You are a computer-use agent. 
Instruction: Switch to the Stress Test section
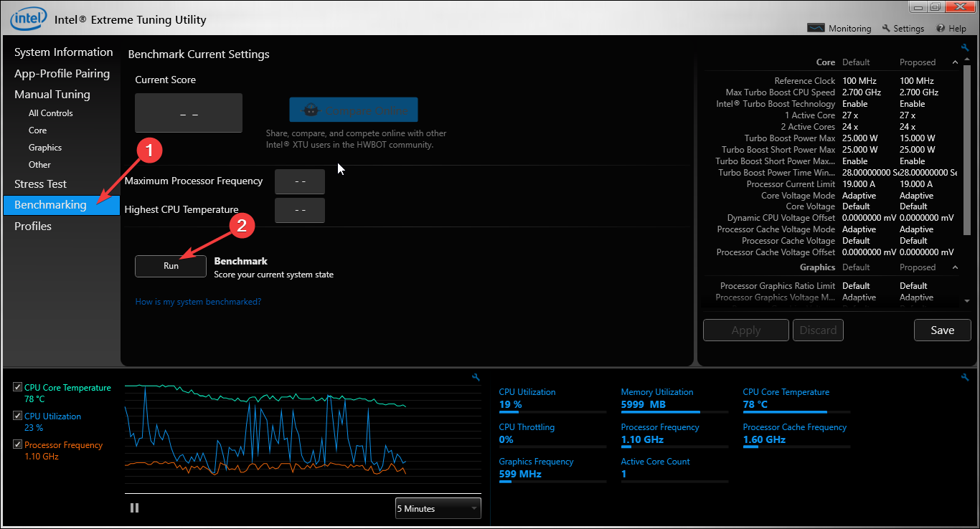click(40, 184)
